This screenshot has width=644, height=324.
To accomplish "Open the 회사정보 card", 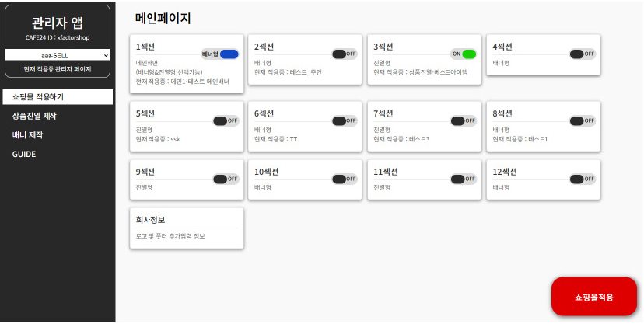I will coord(187,228).
